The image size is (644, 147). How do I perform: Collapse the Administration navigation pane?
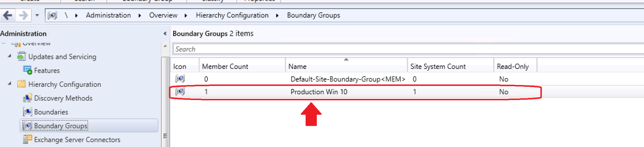point(165,34)
